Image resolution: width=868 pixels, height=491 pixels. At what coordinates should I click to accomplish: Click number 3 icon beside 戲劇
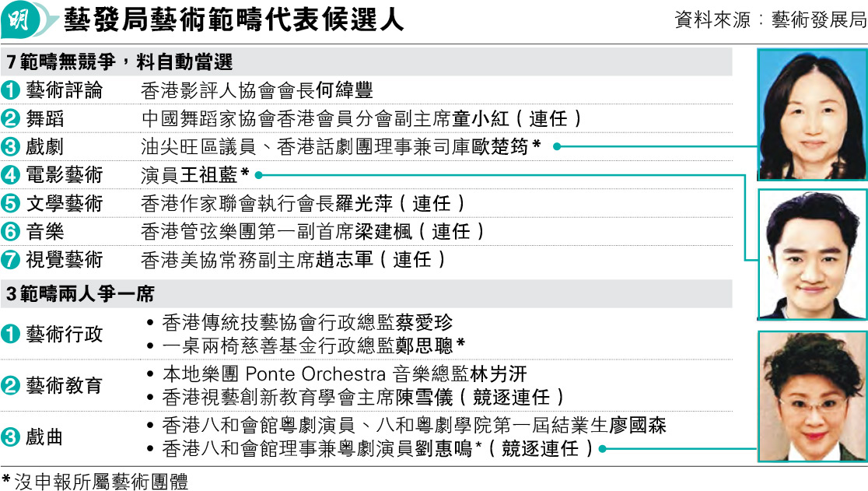11,147
